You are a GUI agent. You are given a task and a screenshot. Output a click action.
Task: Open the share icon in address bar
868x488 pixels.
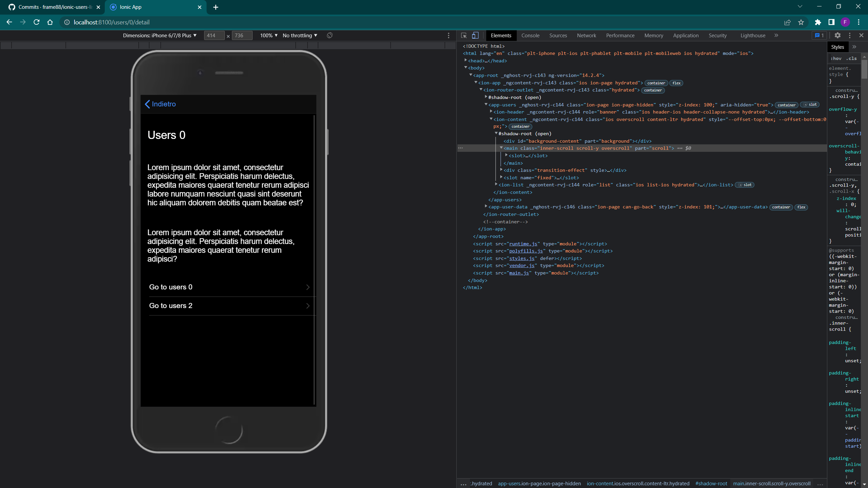[x=787, y=22]
